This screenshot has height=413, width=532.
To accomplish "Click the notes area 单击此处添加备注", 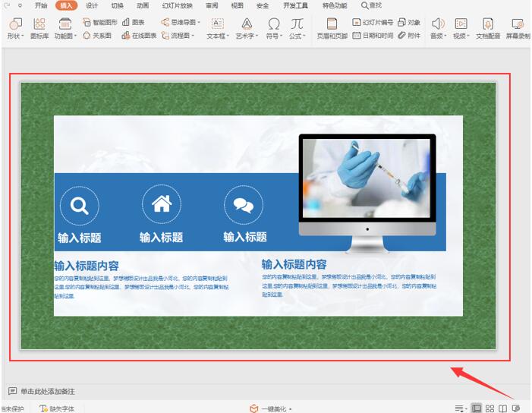I will (x=48, y=391).
